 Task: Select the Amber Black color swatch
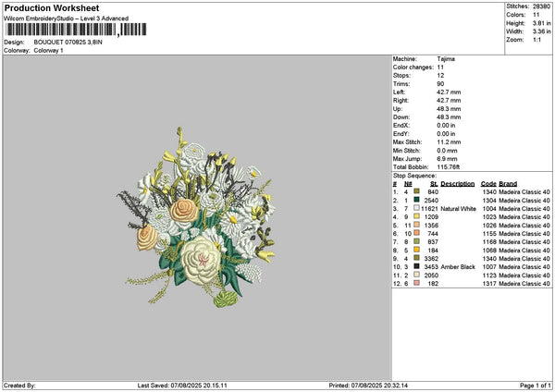point(416,266)
